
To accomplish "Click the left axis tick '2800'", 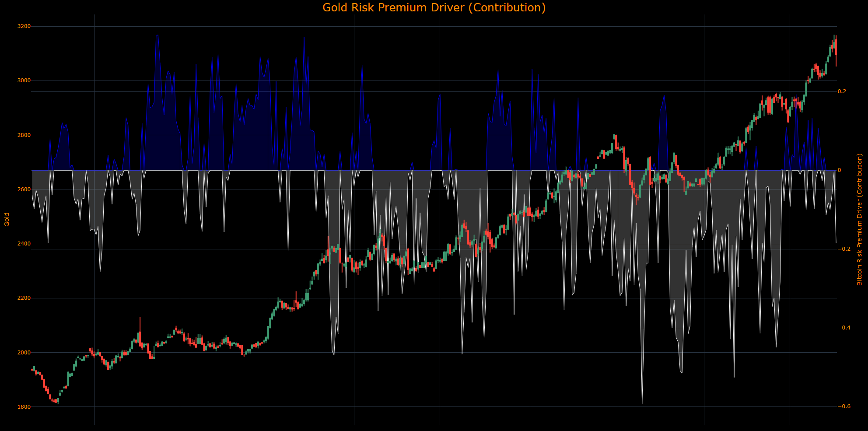I will (x=24, y=135).
